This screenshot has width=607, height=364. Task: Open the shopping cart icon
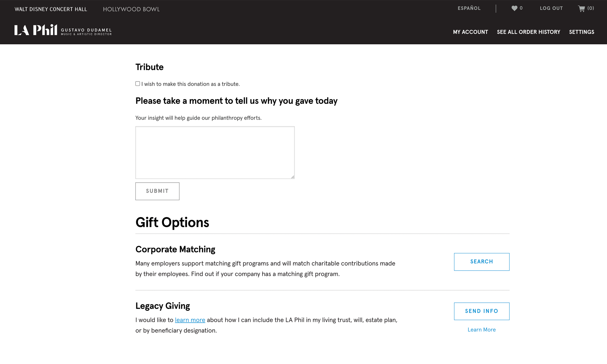tap(581, 8)
